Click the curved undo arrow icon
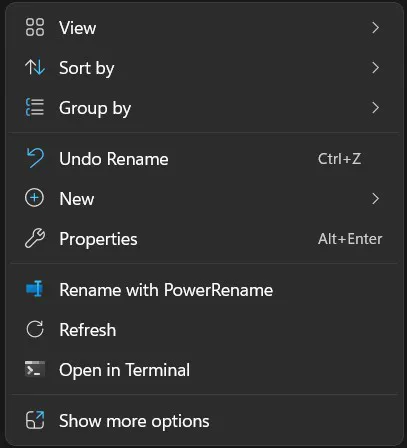Image resolution: width=407 pixels, height=448 pixels. (35, 158)
